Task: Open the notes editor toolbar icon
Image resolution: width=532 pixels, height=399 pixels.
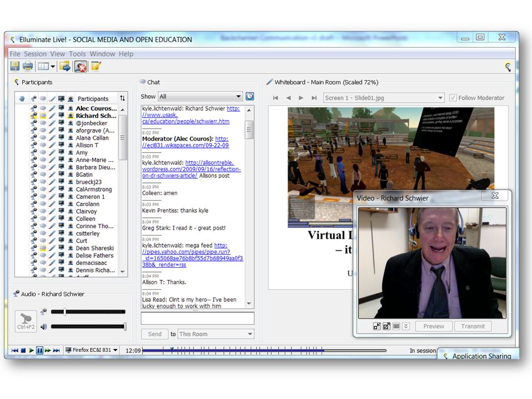Action: click(96, 66)
